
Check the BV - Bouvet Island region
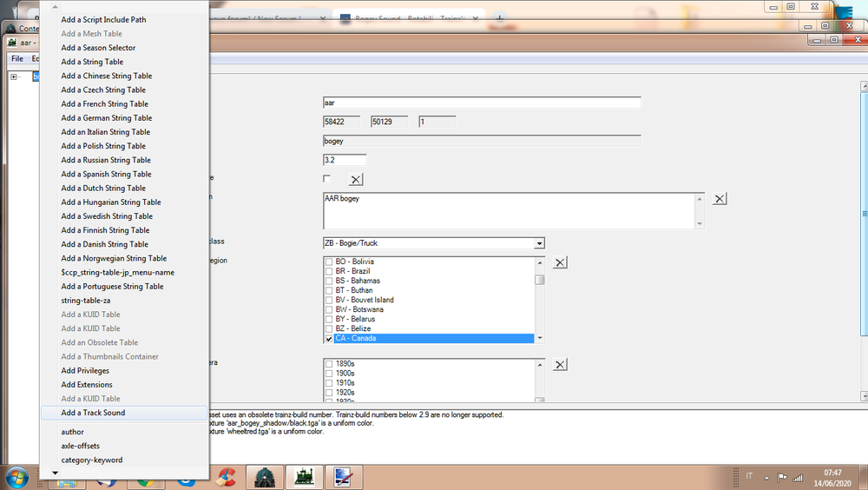point(329,300)
